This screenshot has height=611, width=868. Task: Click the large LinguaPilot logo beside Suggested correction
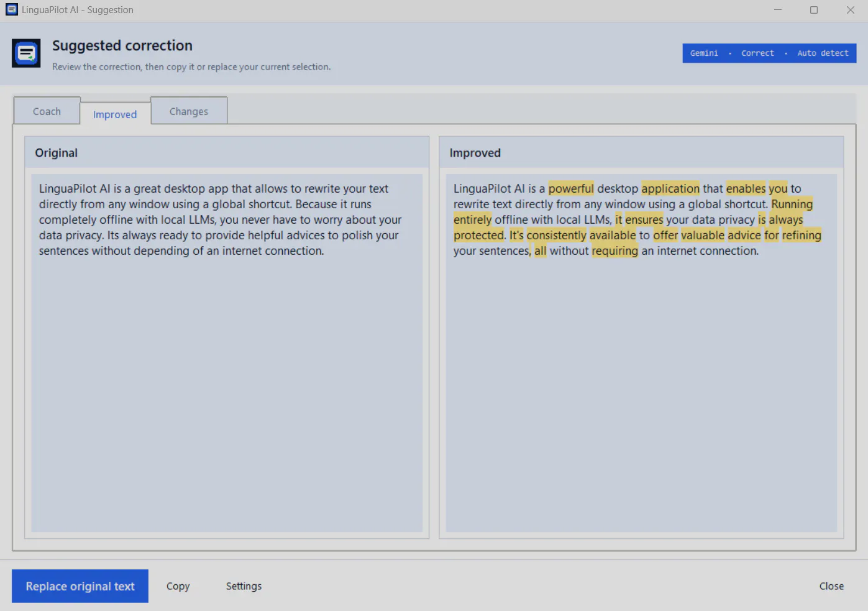click(26, 53)
